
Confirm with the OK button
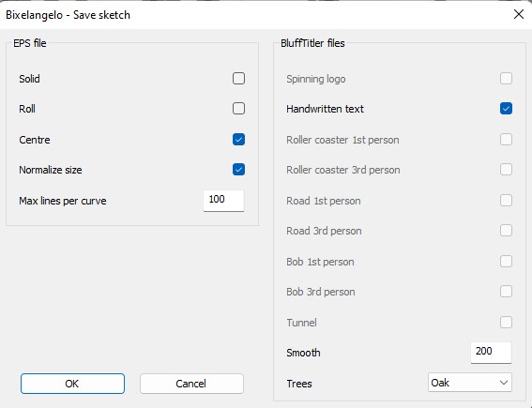[x=72, y=384]
